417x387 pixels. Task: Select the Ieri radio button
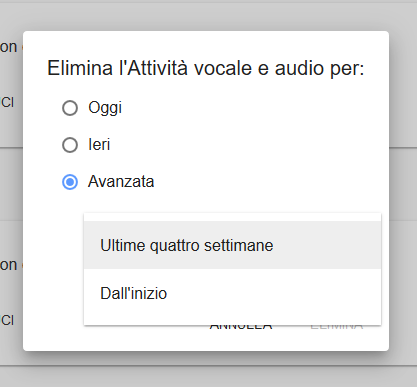[70, 145]
